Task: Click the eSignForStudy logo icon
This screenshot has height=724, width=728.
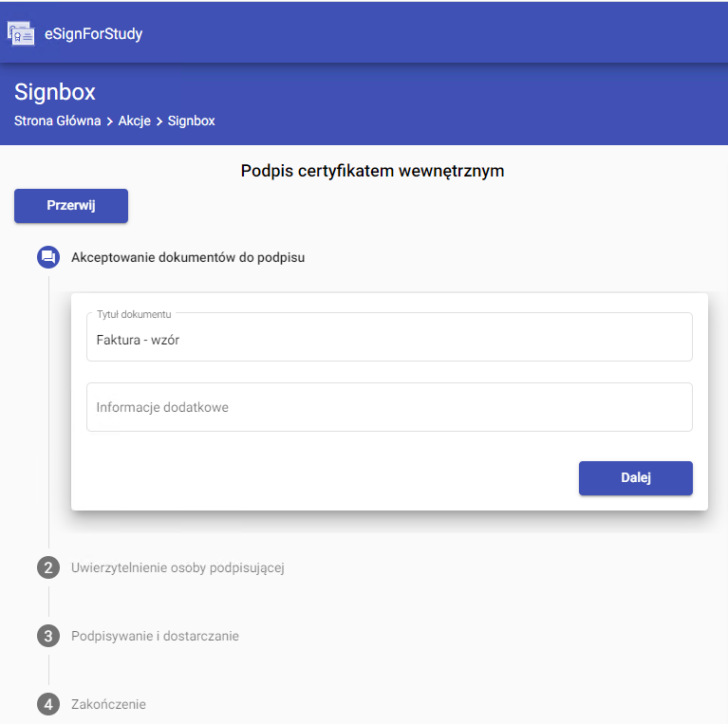Action: (21, 33)
